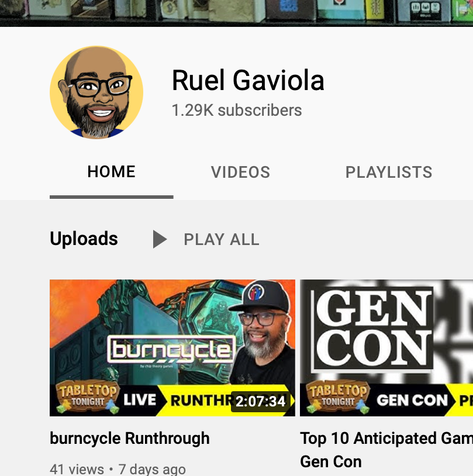Click the Ruel Gaviola cartoon avatar
The image size is (473, 476).
pos(96,92)
